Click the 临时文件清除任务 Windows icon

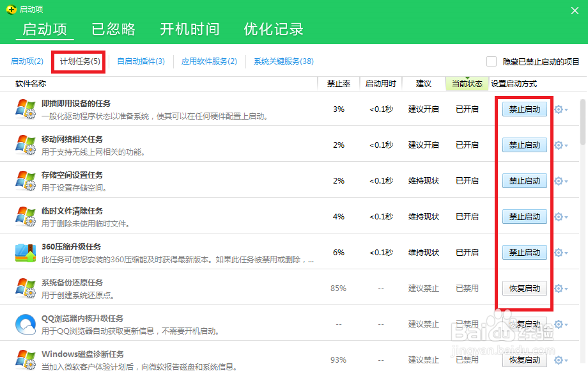[26, 217]
